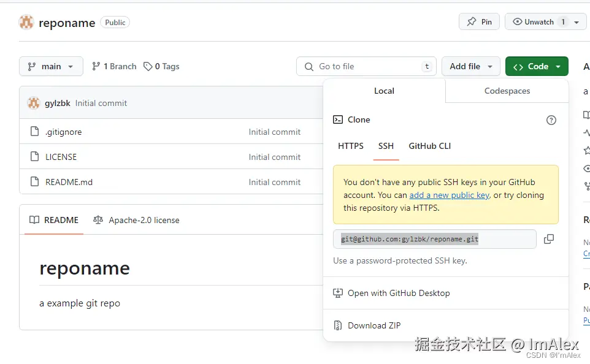This screenshot has width=590, height=364.
Task: View the 0 Tags page
Action: click(x=161, y=66)
